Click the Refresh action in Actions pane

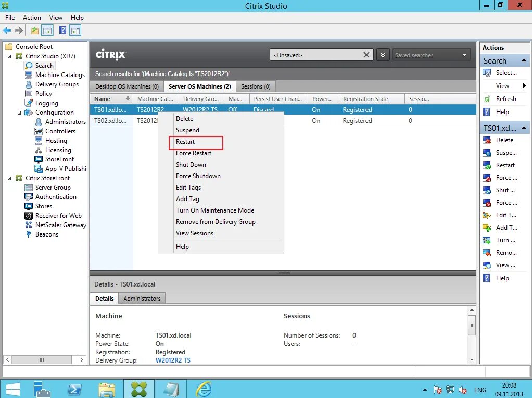[505, 98]
